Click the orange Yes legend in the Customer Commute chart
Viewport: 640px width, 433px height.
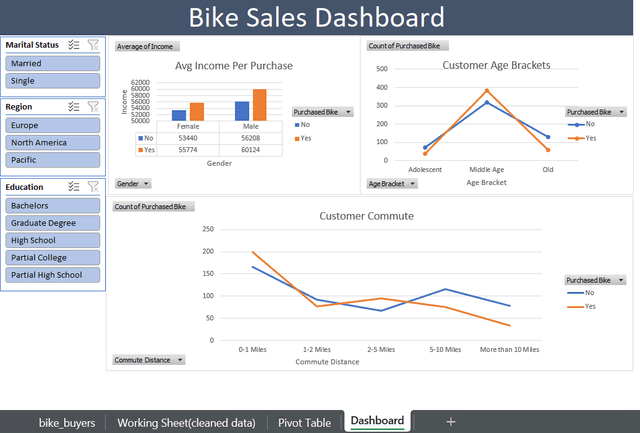click(x=583, y=308)
